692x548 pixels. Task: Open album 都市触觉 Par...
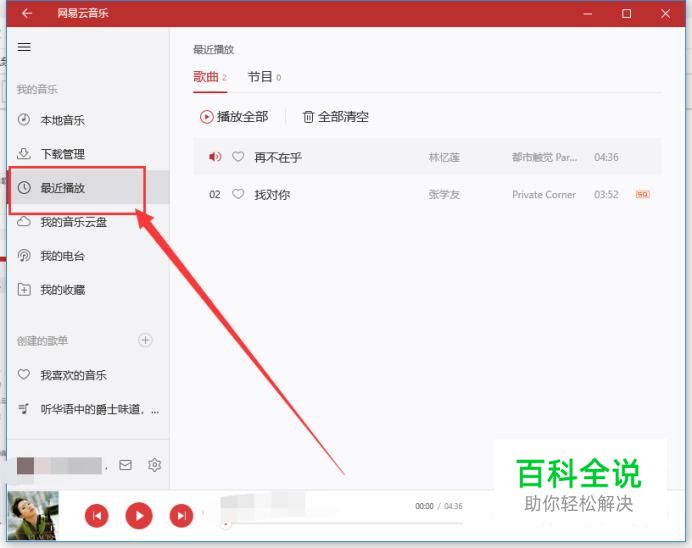click(545, 158)
